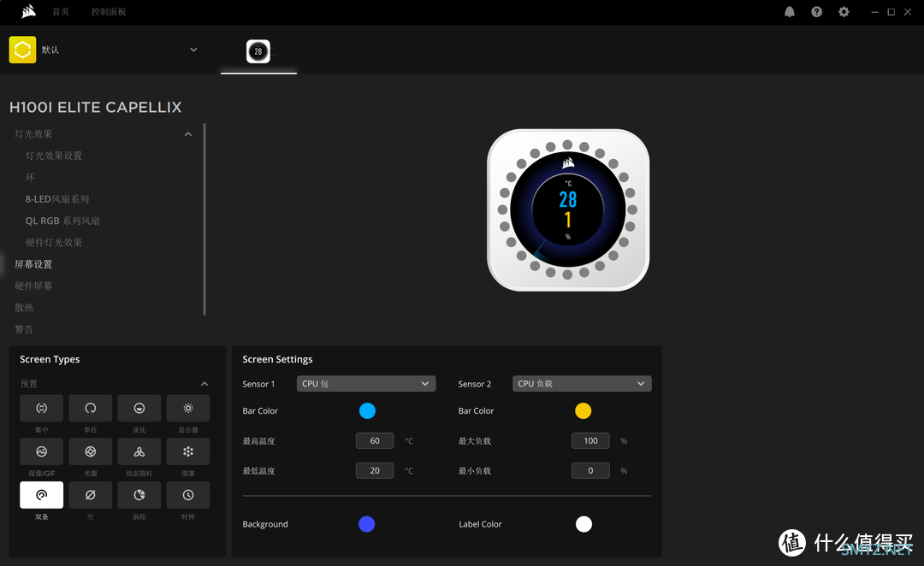Screen dimensions: 924x566
Task: Select the 动态圆柱 screen type
Action: click(x=139, y=451)
